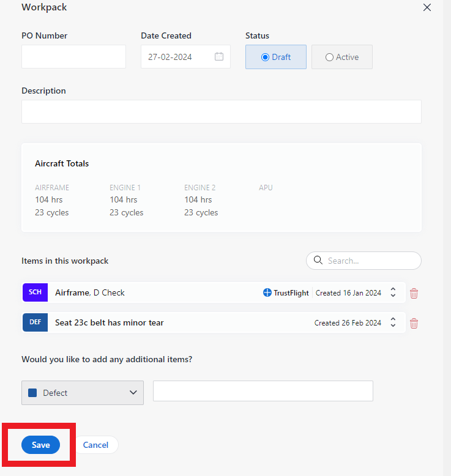Viewport: 451px width, 476px height.
Task: Delete the Airframe D Check item
Action: (414, 293)
